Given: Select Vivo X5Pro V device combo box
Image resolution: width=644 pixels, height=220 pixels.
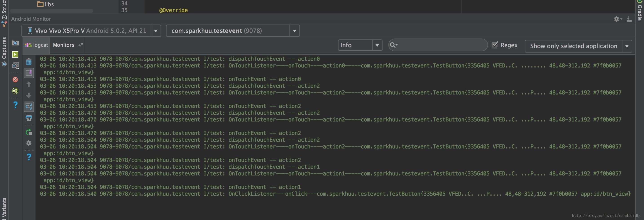Looking at the screenshot, I should tap(91, 31).
